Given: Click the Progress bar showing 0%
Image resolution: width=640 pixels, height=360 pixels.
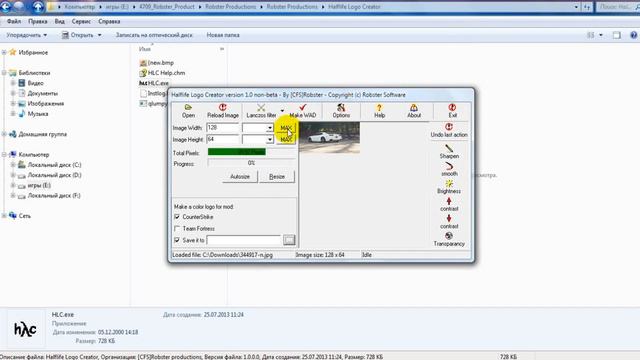Looking at the screenshot, I should point(251,163).
